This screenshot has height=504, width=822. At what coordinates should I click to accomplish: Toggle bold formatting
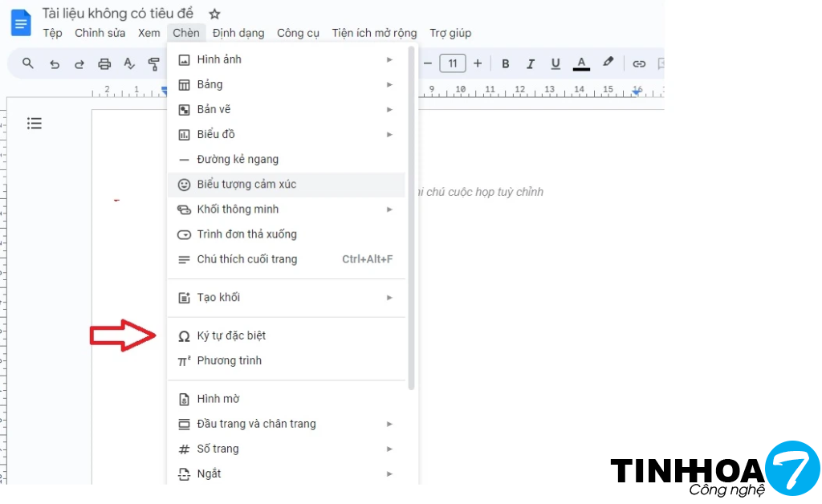505,63
